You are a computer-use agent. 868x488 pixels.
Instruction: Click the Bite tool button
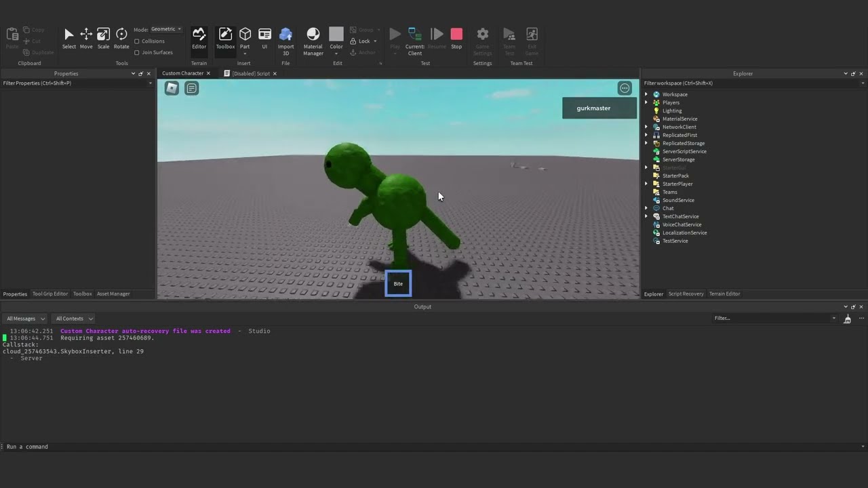[x=398, y=283]
